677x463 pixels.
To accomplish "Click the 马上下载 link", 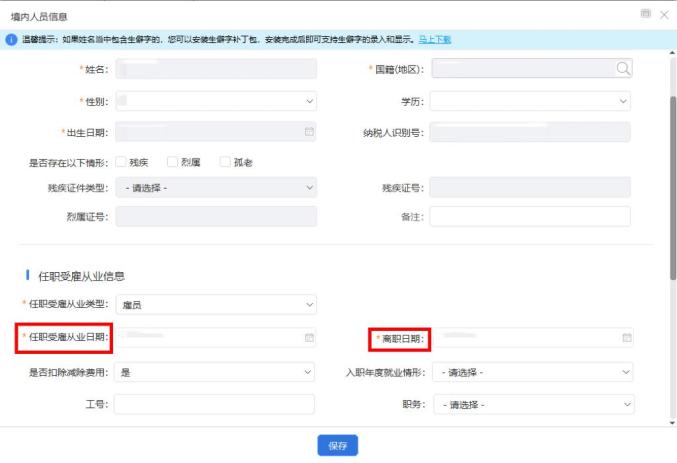I will [434, 39].
